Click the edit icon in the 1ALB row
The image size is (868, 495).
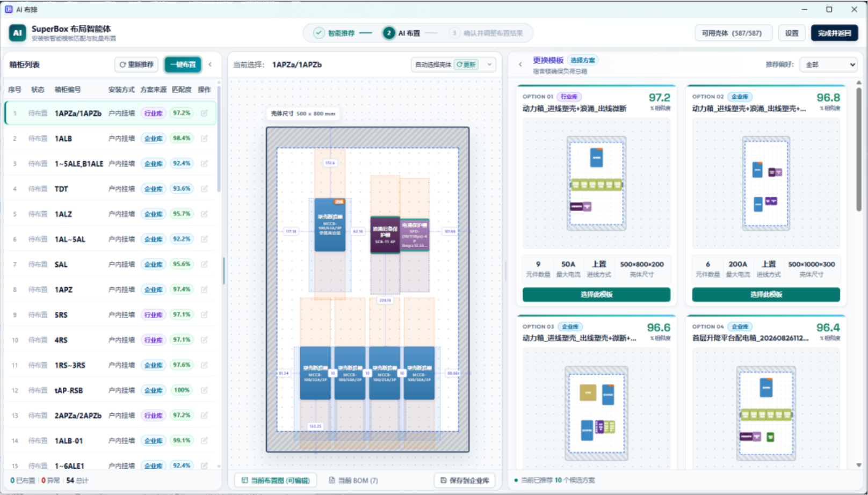coord(205,139)
